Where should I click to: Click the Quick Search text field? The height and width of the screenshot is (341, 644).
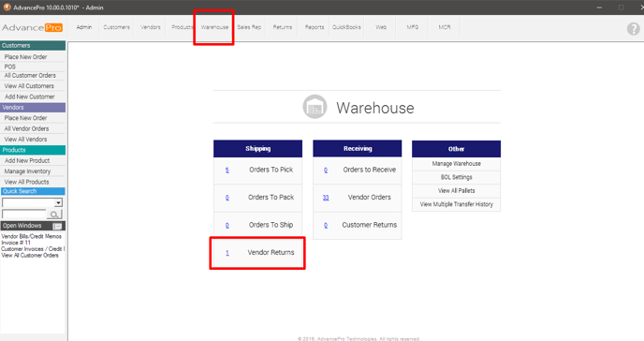tap(23, 214)
